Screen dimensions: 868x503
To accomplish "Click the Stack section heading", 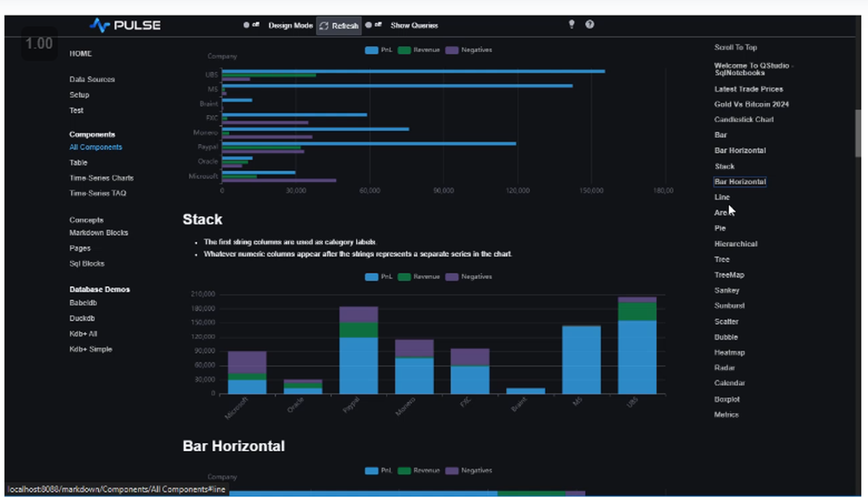I will click(x=202, y=219).
